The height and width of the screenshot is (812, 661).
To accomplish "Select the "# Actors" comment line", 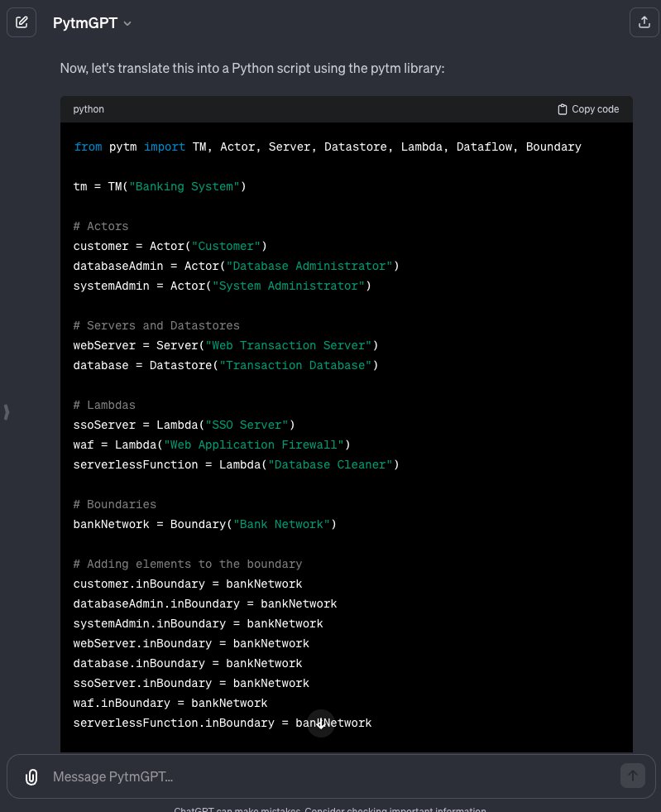I will (101, 226).
